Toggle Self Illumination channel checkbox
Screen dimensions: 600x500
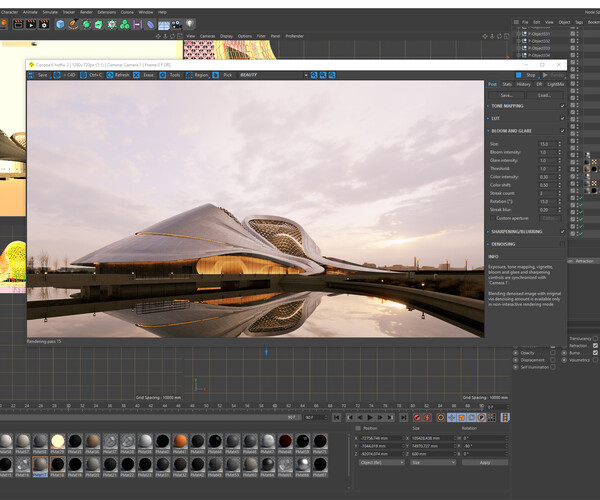point(553,367)
